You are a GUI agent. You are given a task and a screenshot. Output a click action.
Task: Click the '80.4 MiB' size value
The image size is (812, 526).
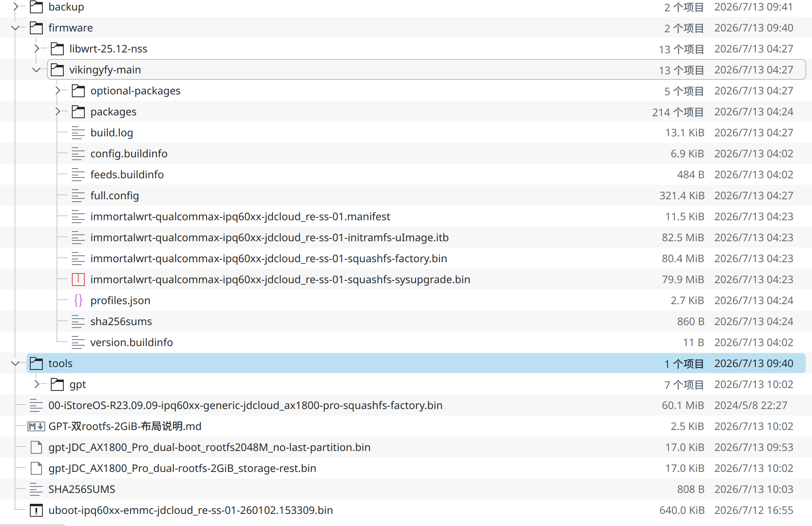(x=683, y=259)
